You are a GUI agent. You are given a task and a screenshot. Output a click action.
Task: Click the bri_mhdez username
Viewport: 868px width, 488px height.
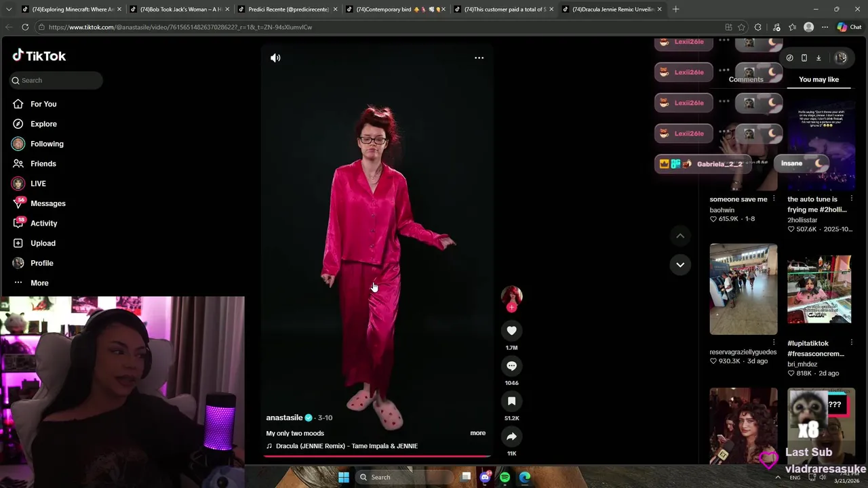pyautogui.click(x=802, y=364)
